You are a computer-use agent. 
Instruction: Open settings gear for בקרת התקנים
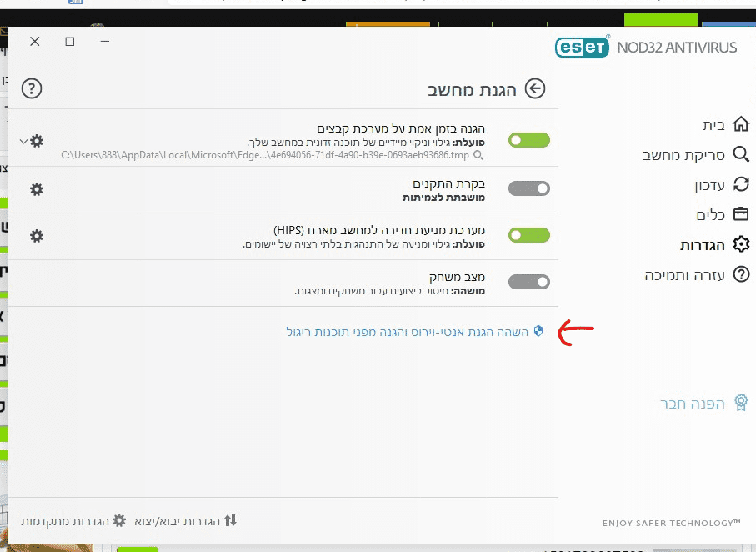37,189
